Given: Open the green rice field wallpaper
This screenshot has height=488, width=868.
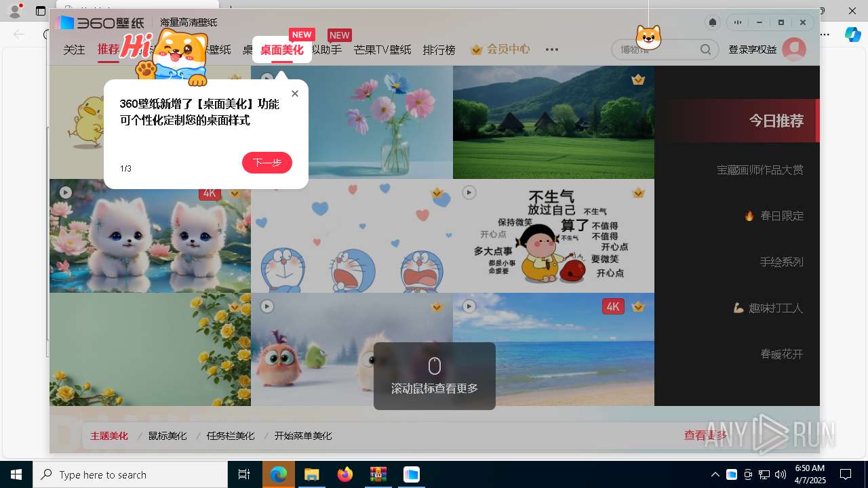Looking at the screenshot, I should coord(553,122).
